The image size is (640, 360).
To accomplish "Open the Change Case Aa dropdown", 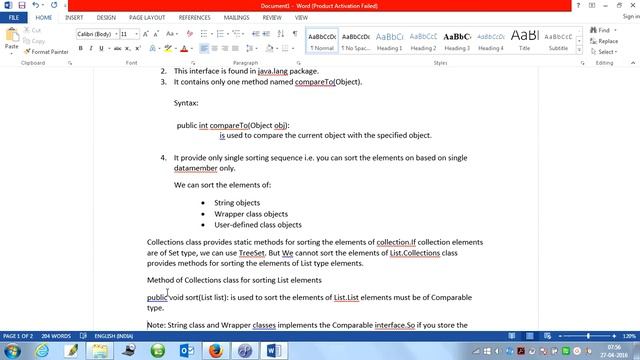I will click(172, 34).
